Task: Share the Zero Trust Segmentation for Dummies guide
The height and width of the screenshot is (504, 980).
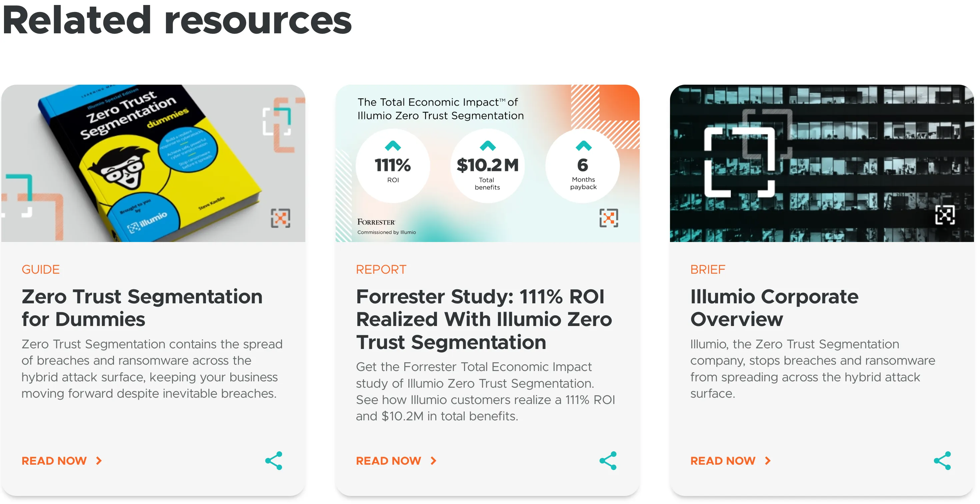Action: [x=274, y=461]
